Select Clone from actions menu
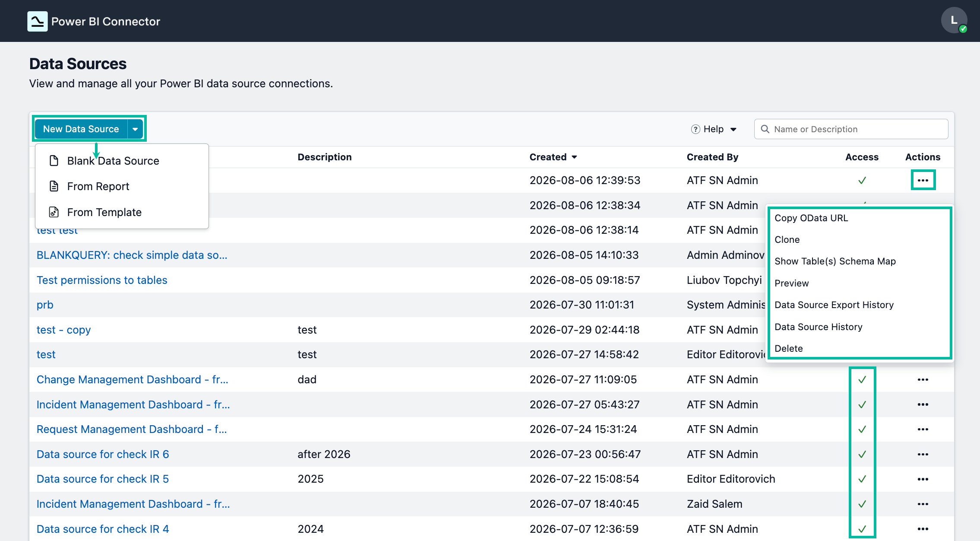This screenshot has height=541, width=980. [787, 239]
